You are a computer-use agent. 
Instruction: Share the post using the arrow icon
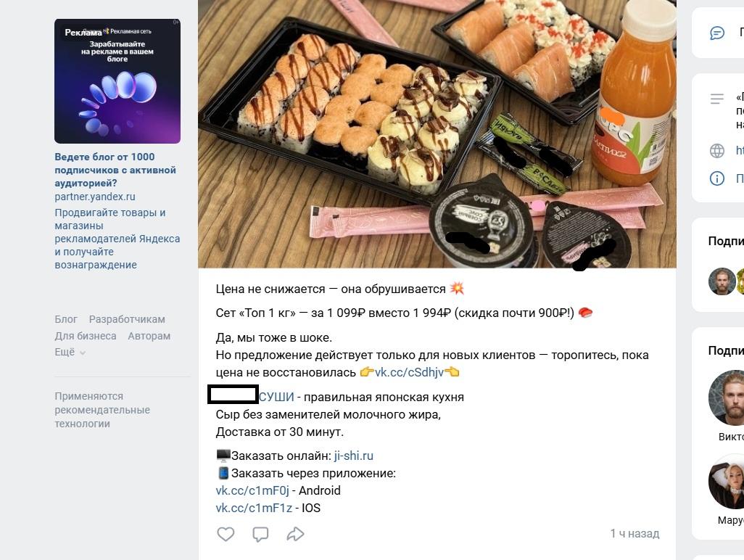pyautogui.click(x=295, y=534)
